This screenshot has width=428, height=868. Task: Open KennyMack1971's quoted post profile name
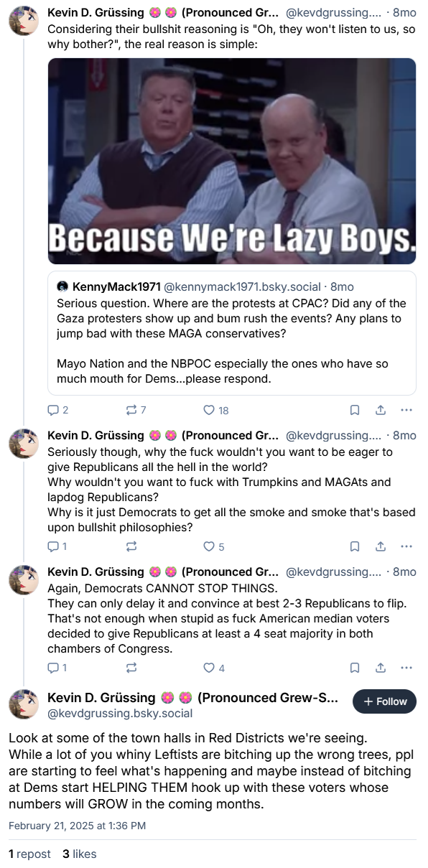coord(116,286)
